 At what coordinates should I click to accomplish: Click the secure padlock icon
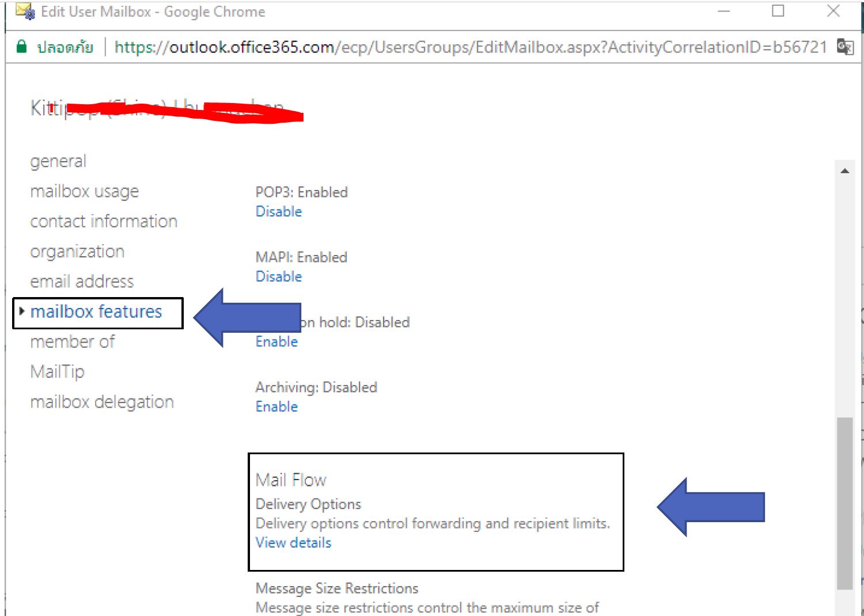pos(22,47)
